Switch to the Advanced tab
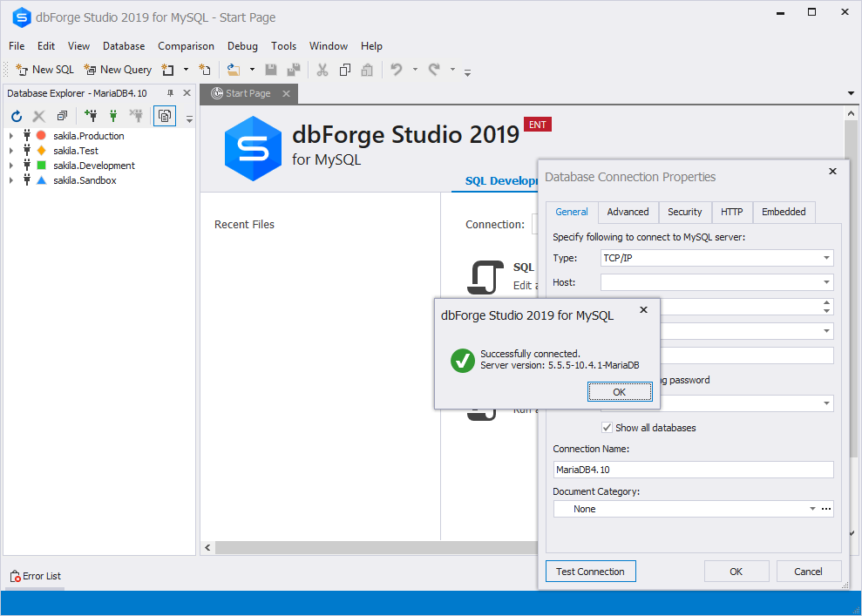 point(628,212)
